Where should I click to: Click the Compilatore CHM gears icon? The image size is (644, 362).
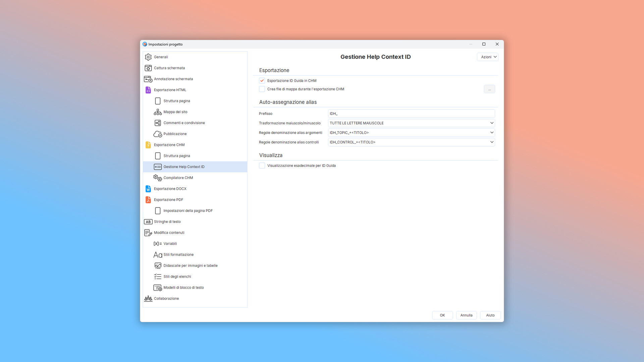point(158,178)
